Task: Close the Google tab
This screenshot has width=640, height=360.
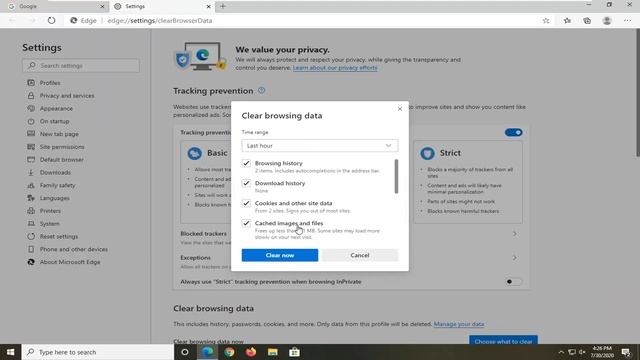Action: [102, 7]
